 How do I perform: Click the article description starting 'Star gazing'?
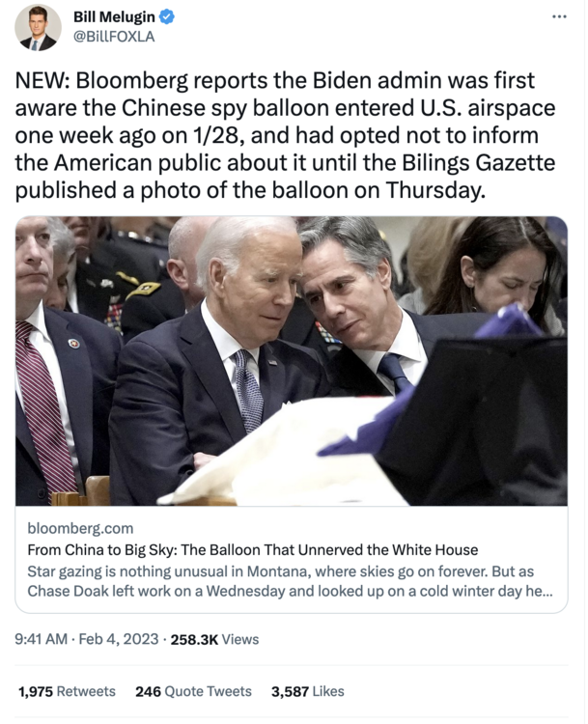pyautogui.click(x=290, y=581)
